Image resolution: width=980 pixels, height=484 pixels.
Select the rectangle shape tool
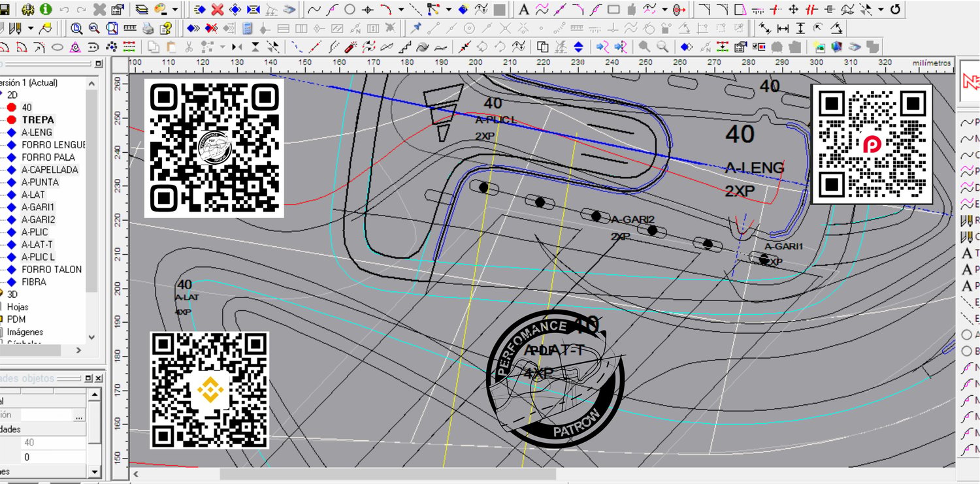[613, 10]
